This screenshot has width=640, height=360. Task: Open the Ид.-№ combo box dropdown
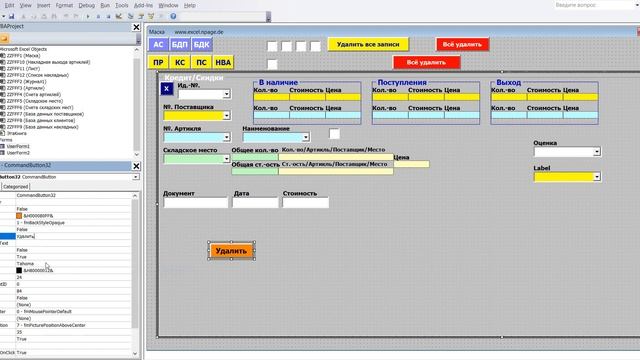coord(227,94)
